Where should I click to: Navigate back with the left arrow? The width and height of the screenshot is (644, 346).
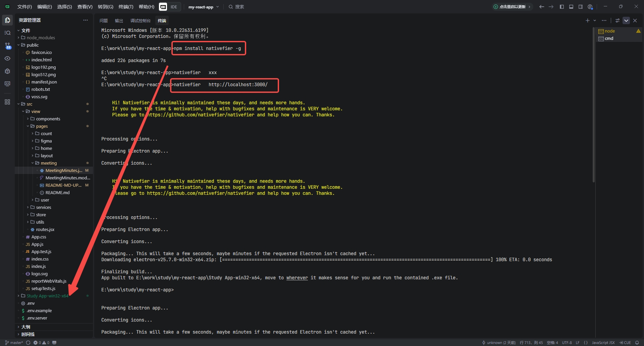pyautogui.click(x=541, y=7)
